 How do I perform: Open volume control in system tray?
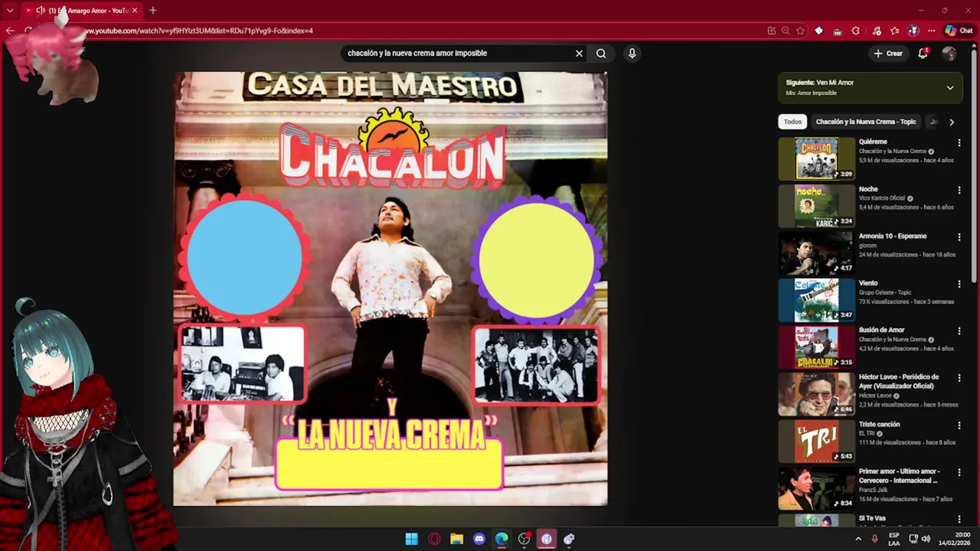(926, 539)
